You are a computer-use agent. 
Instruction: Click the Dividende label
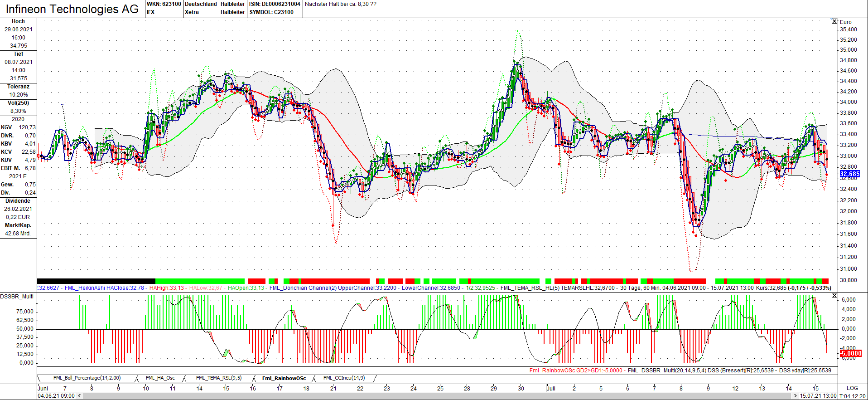(x=18, y=201)
